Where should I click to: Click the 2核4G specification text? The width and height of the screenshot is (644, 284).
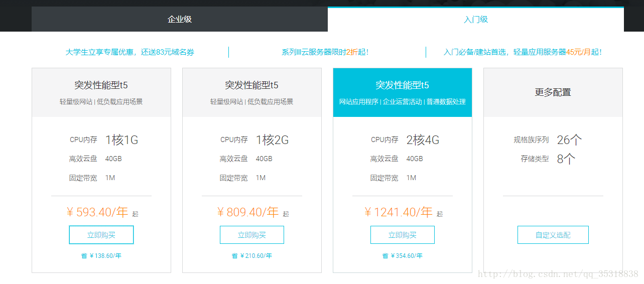point(423,140)
